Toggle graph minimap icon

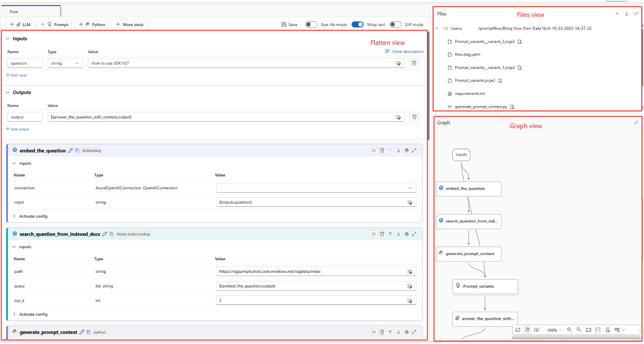(x=518, y=330)
